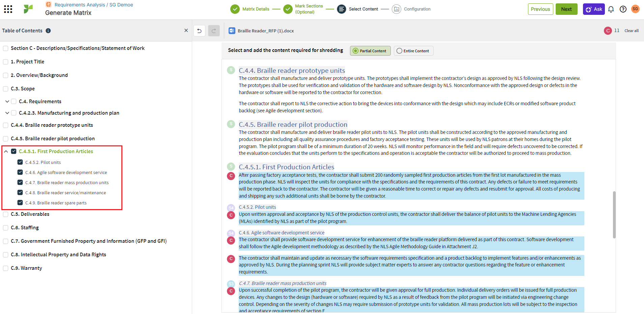
Task: Click the S4 marker beside C.4.5.2 Pilot units
Action: coord(231,207)
